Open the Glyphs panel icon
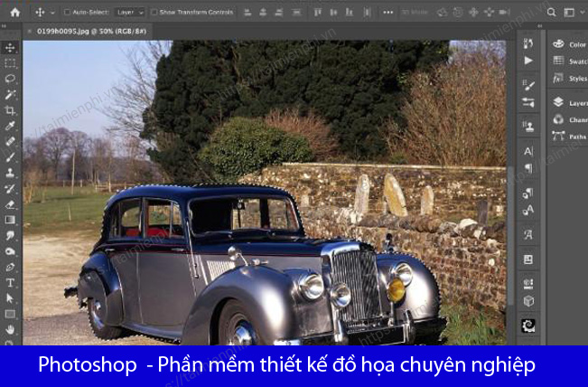The width and height of the screenshot is (588, 387). [528, 235]
